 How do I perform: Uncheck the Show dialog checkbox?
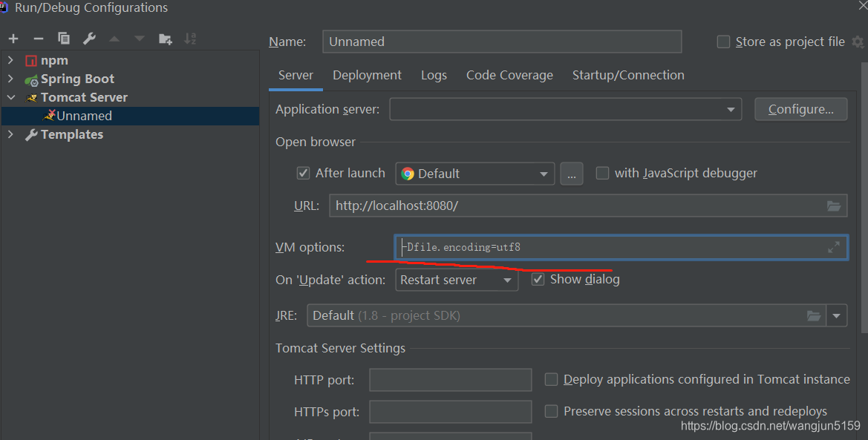point(538,279)
